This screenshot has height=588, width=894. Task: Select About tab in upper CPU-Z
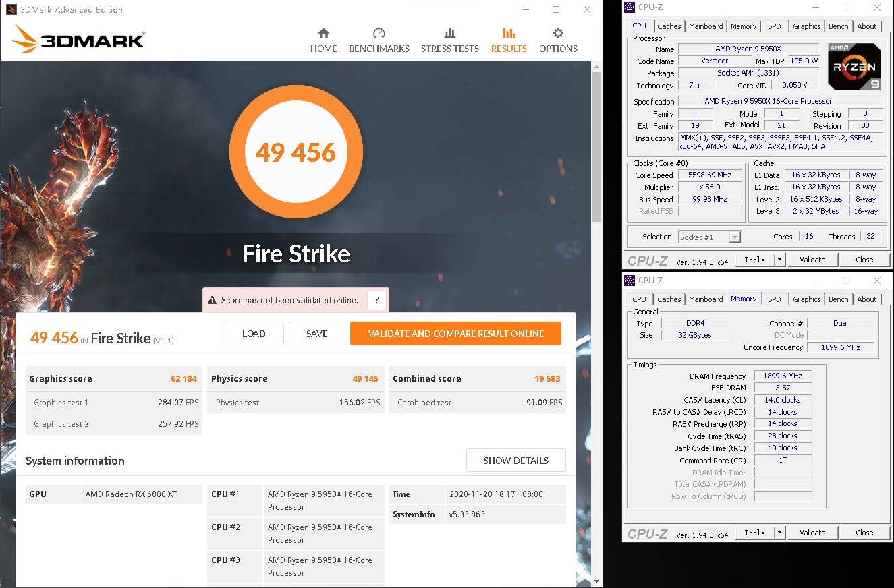click(x=867, y=26)
